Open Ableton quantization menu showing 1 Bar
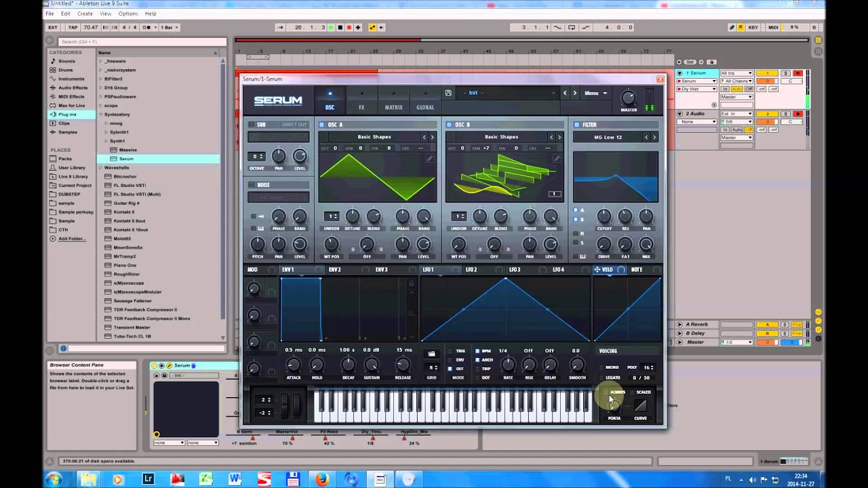Screen dimensions: 868x488 170,28
